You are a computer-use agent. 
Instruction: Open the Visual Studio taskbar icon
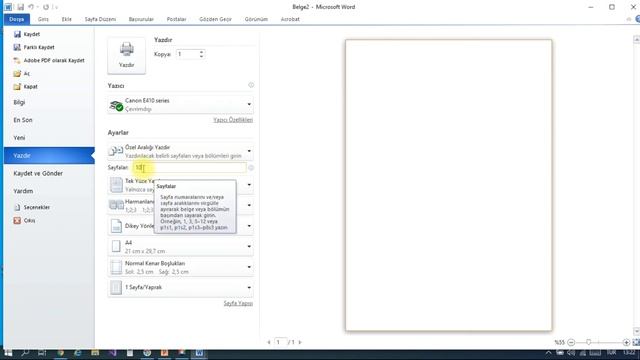pos(112,353)
